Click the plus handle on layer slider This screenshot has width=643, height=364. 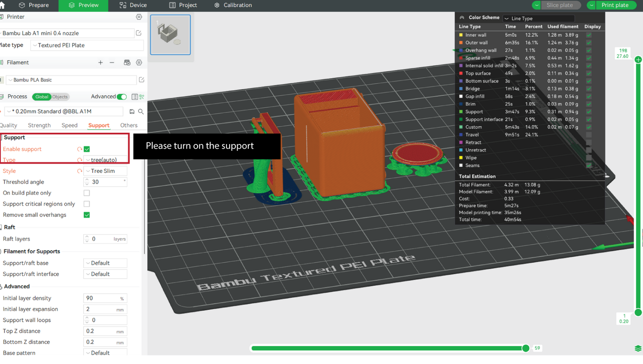(x=638, y=60)
